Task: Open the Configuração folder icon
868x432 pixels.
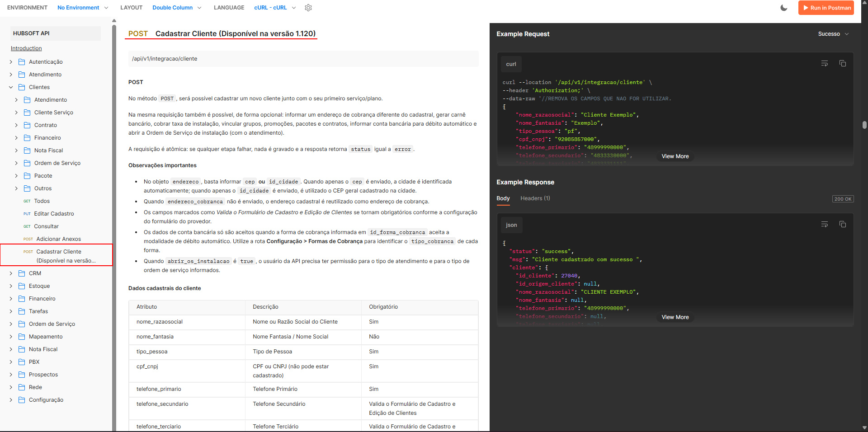Action: click(x=22, y=400)
